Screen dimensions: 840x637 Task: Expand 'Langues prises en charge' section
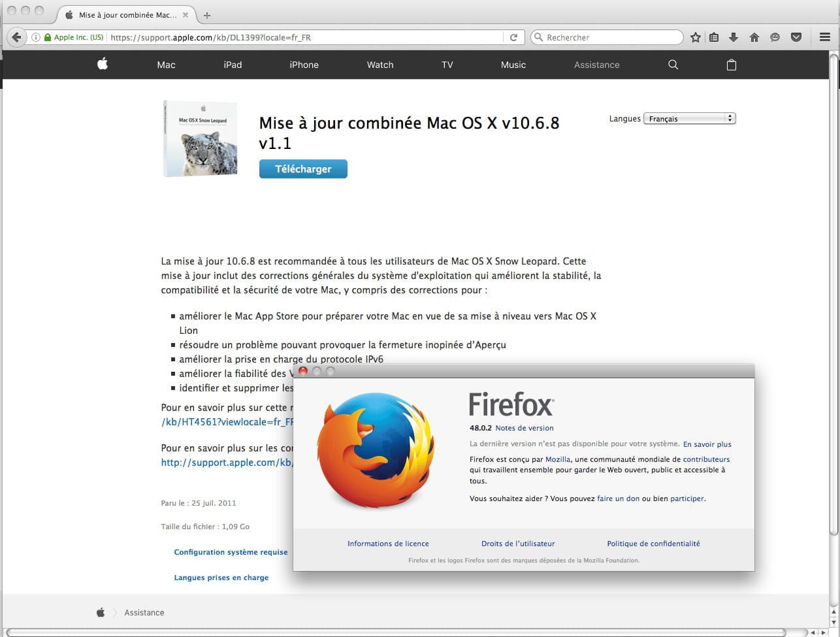pyautogui.click(x=221, y=578)
